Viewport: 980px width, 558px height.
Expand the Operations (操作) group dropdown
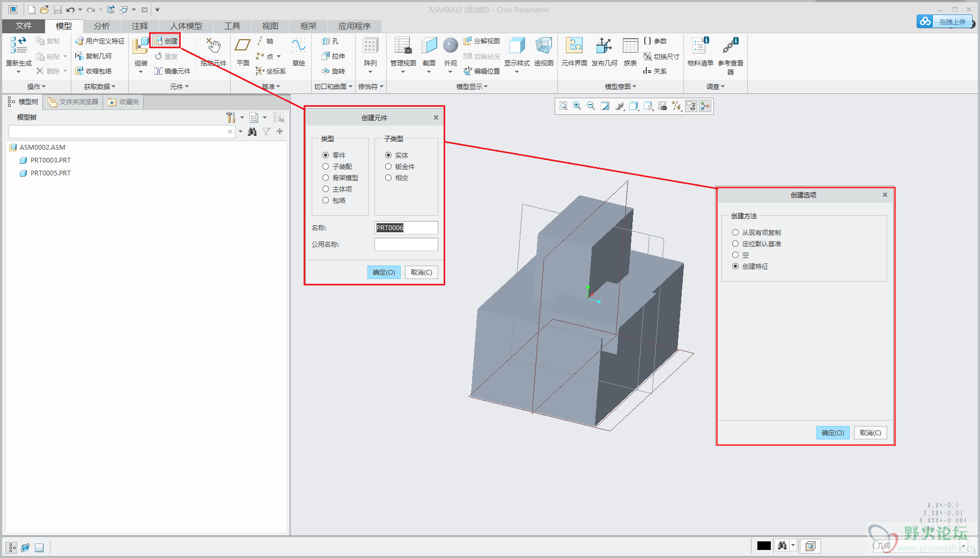click(36, 86)
